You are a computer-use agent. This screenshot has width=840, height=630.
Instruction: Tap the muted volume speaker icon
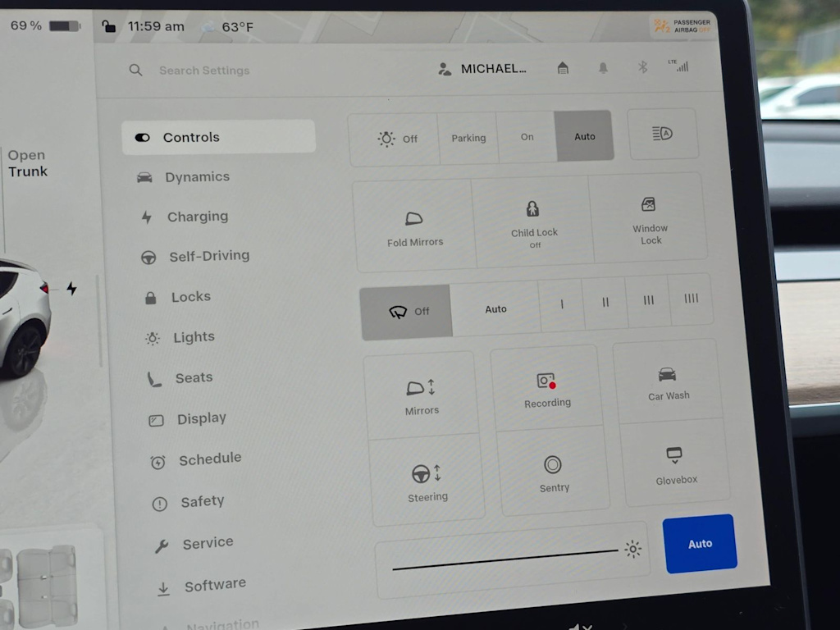click(x=581, y=627)
